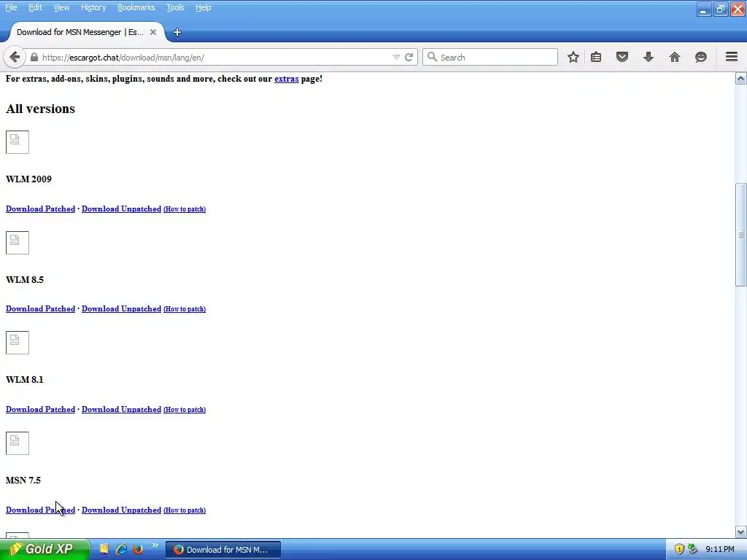Open the View menu
The image size is (747, 560).
pyautogui.click(x=61, y=7)
